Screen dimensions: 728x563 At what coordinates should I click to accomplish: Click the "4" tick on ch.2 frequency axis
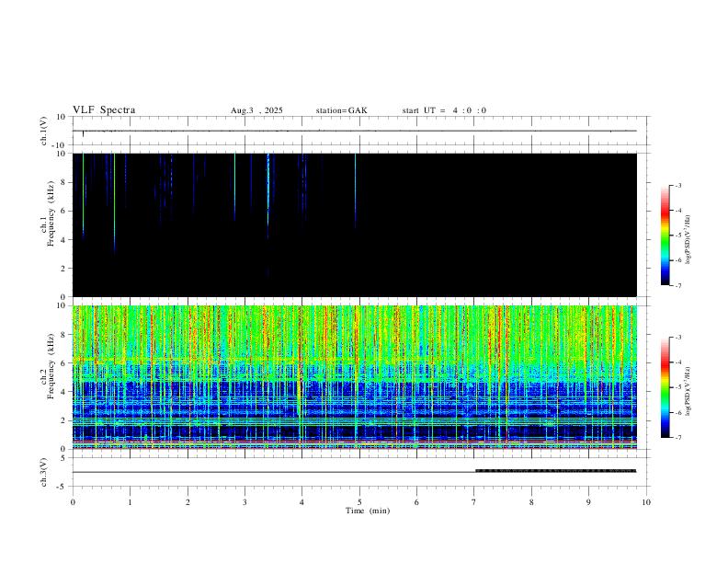point(64,392)
